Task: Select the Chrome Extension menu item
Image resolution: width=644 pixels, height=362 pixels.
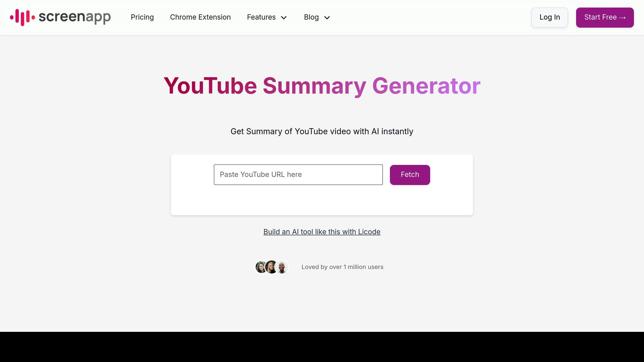Action: pos(200,17)
